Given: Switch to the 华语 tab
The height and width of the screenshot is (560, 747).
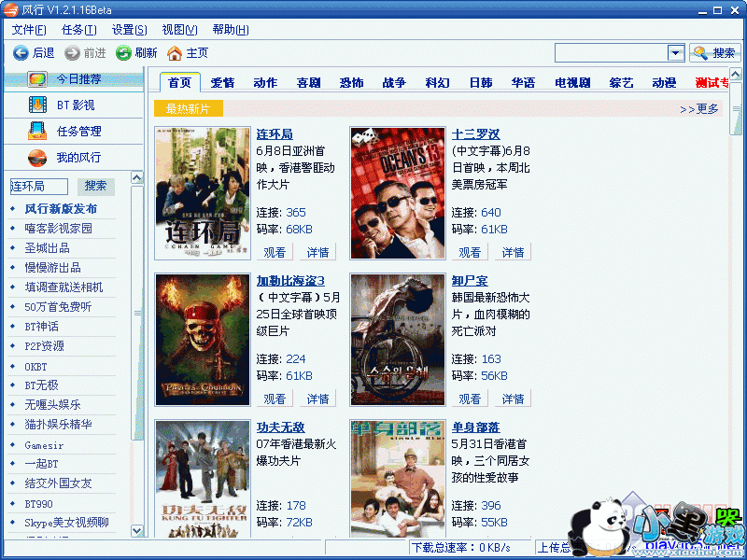Looking at the screenshot, I should point(523,83).
